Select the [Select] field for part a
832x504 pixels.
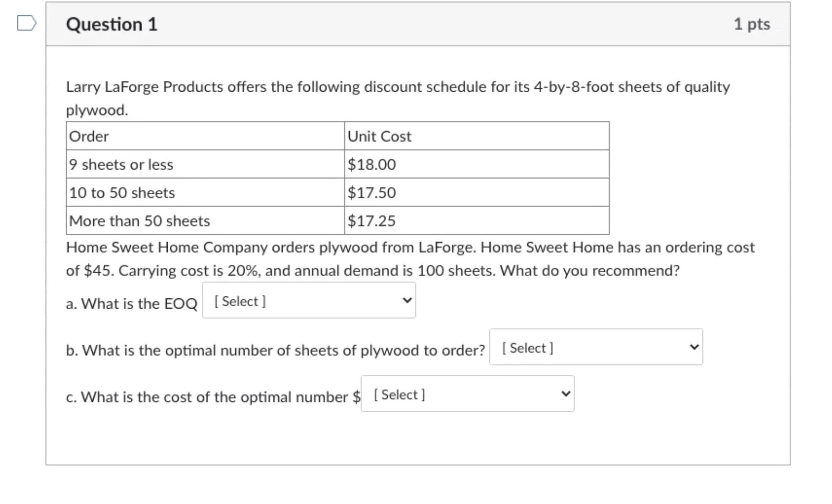coord(308,300)
